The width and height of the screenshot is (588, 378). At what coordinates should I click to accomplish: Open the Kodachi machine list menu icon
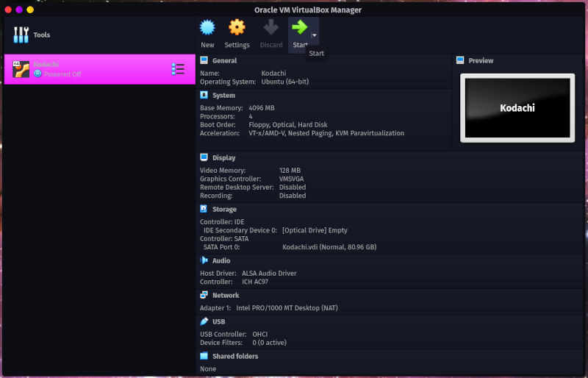[x=178, y=69]
